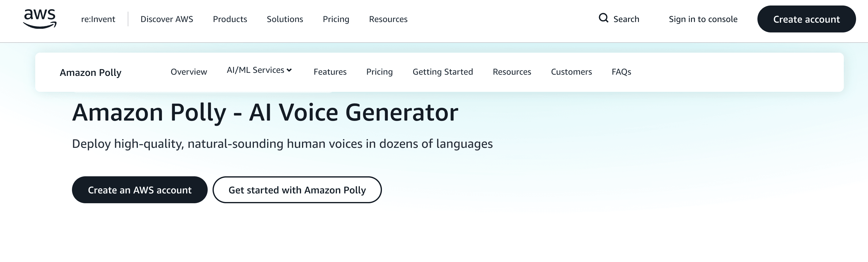Open top navigation Resources menu
The height and width of the screenshot is (262, 868).
point(388,19)
